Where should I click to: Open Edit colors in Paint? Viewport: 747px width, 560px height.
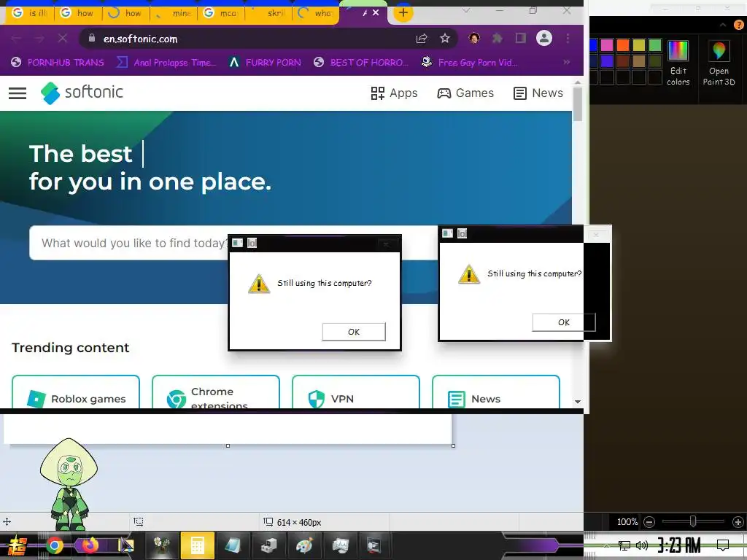(x=678, y=63)
